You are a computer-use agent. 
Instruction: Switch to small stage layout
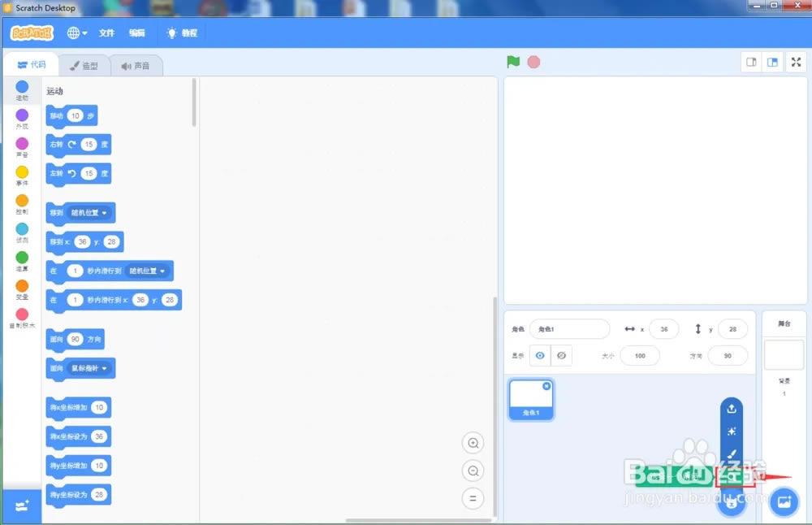tap(752, 63)
